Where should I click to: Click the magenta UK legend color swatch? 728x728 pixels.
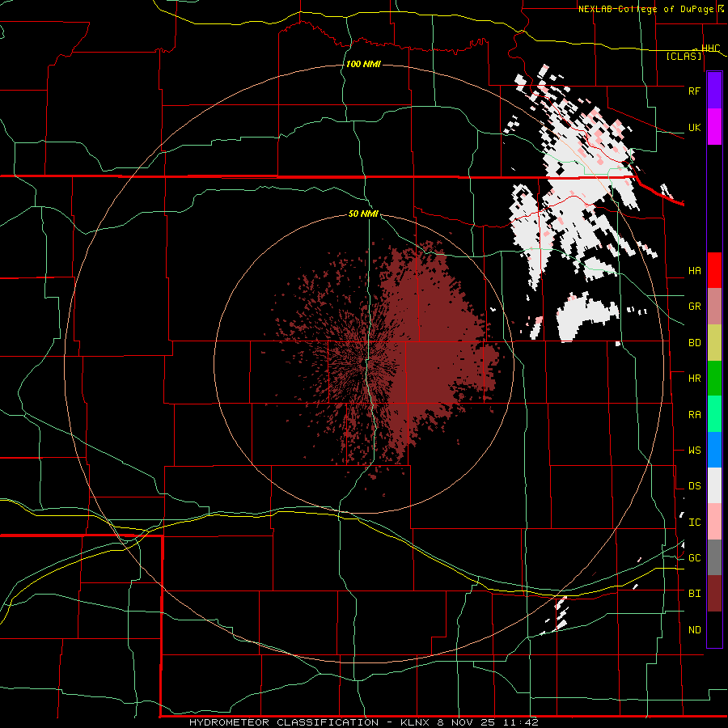(x=714, y=127)
